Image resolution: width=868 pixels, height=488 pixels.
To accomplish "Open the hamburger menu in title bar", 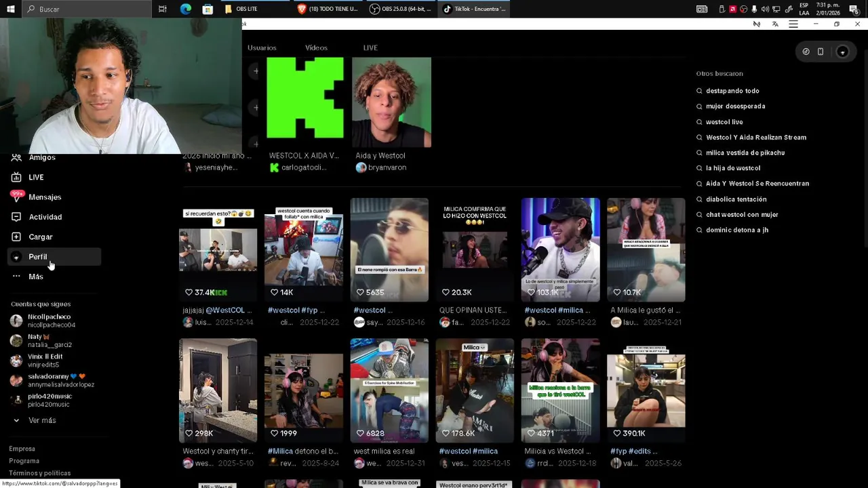I will 793,24.
